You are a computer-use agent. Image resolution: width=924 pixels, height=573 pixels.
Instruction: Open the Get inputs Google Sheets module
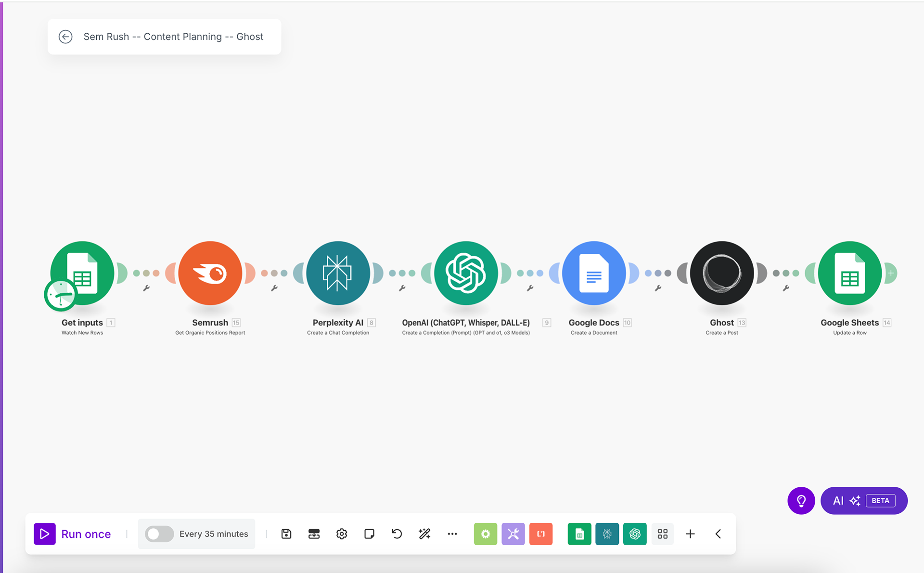click(x=82, y=273)
